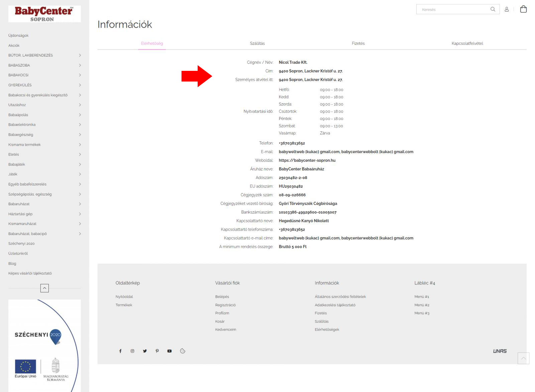535x392 pixels.
Task: Open the Babajáték category
Action: (17, 164)
